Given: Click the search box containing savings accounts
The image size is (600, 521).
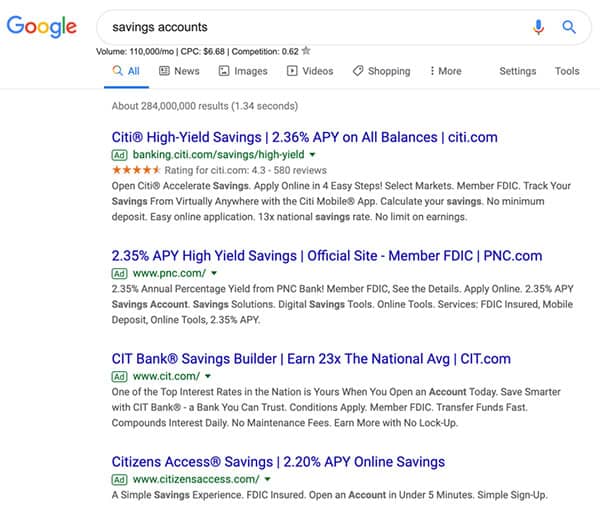Looking at the screenshot, I should (x=310, y=27).
